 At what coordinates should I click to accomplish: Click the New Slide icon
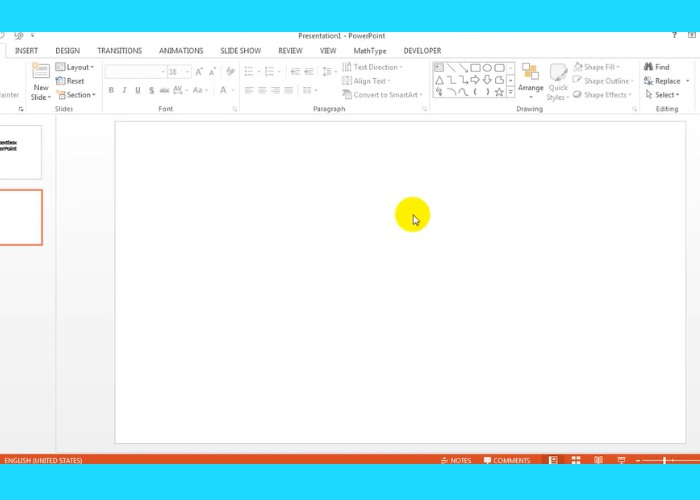coord(40,71)
